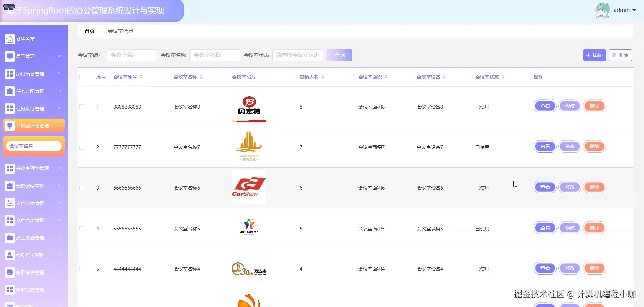Click 首页 breadcrumb link
The image size is (644, 307).
pyautogui.click(x=90, y=31)
